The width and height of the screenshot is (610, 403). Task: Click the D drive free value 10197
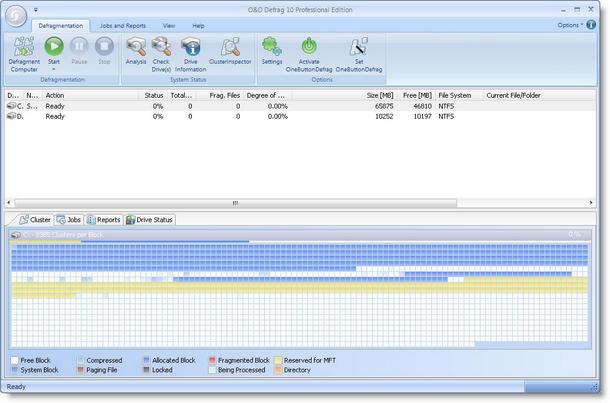[x=422, y=116]
